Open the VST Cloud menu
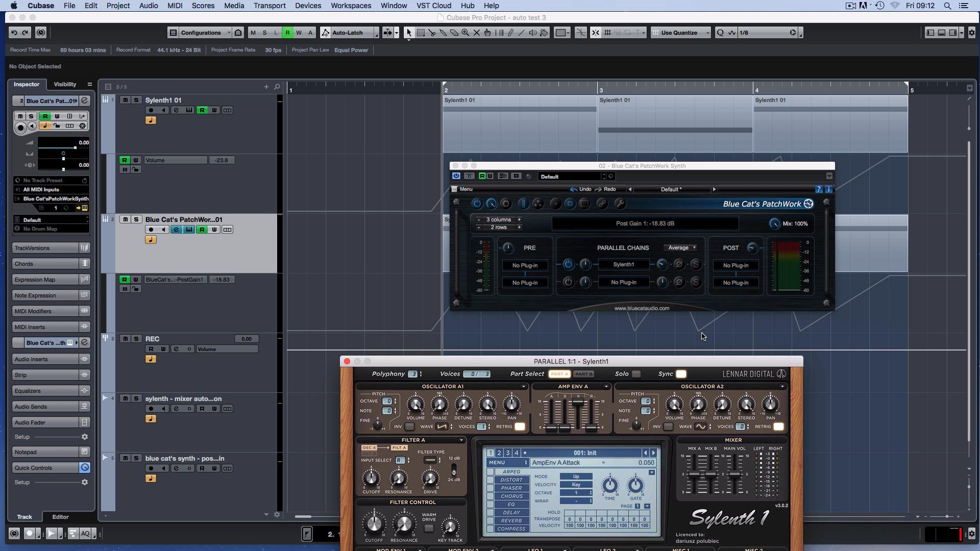 click(434, 6)
